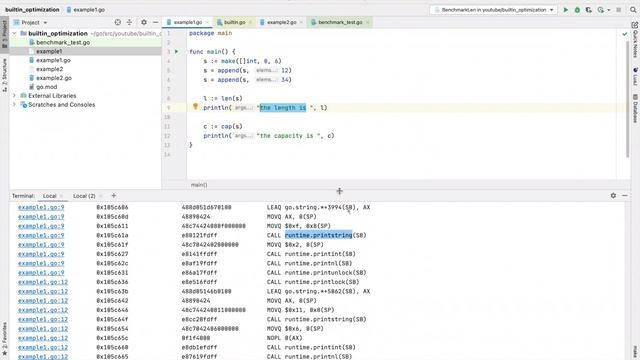Screen dimensions: 640x360
Task: Expand External Libraries node
Action: click(x=15, y=96)
